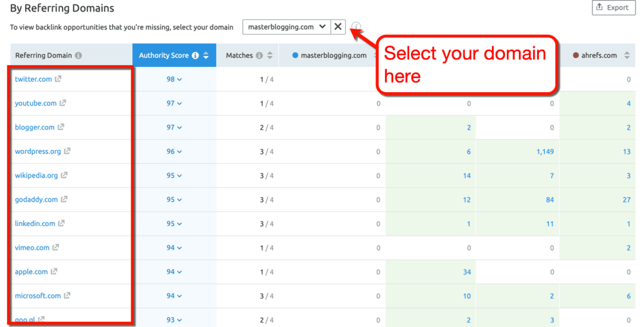644x327 pixels.
Task: Open external link icon beside godaddy.com
Action: (64, 200)
